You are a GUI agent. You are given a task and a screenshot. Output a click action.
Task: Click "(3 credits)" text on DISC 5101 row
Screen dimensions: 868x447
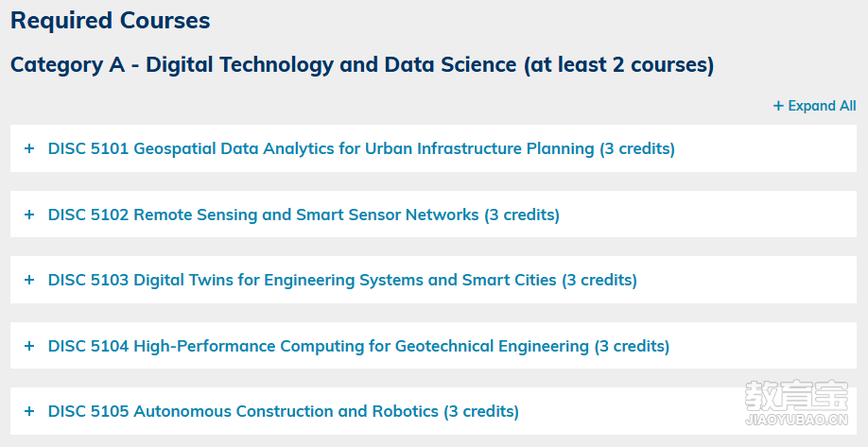pos(637,148)
